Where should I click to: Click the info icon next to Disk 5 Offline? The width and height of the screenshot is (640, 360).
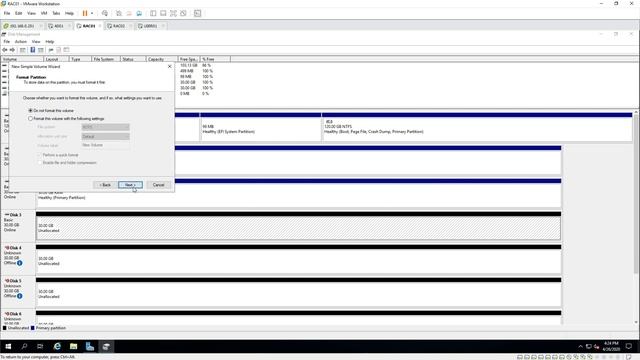coord(20,296)
